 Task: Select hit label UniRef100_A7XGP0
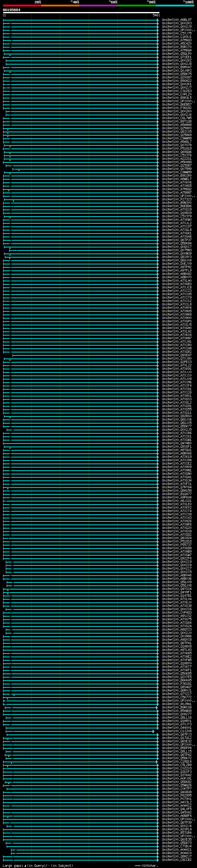pyautogui.click(x=176, y=321)
